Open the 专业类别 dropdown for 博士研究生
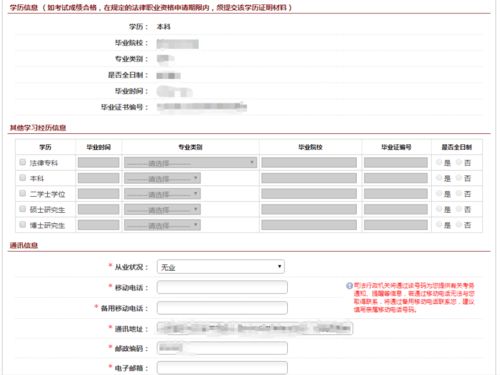Screen dimensions: 500x375 click(x=162, y=225)
